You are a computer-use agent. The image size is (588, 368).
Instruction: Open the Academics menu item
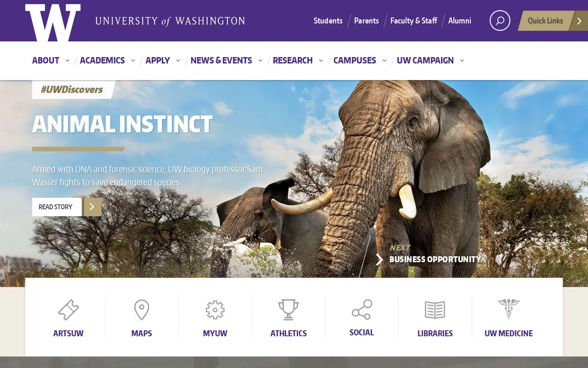[102, 60]
